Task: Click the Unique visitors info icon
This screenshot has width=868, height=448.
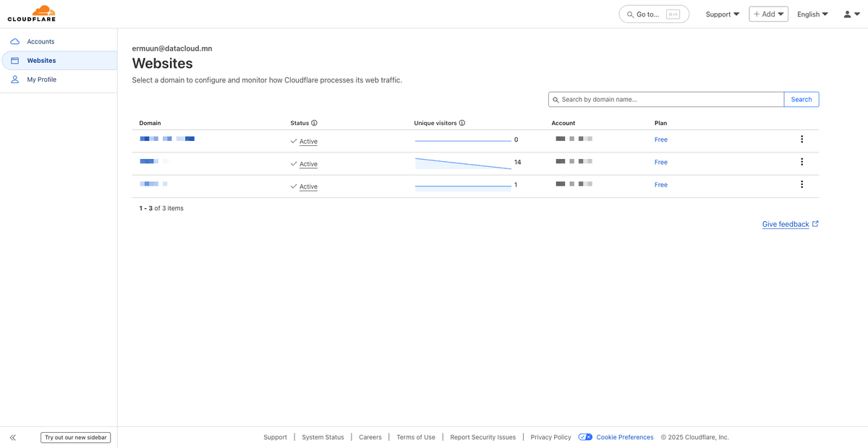Action: coord(462,123)
